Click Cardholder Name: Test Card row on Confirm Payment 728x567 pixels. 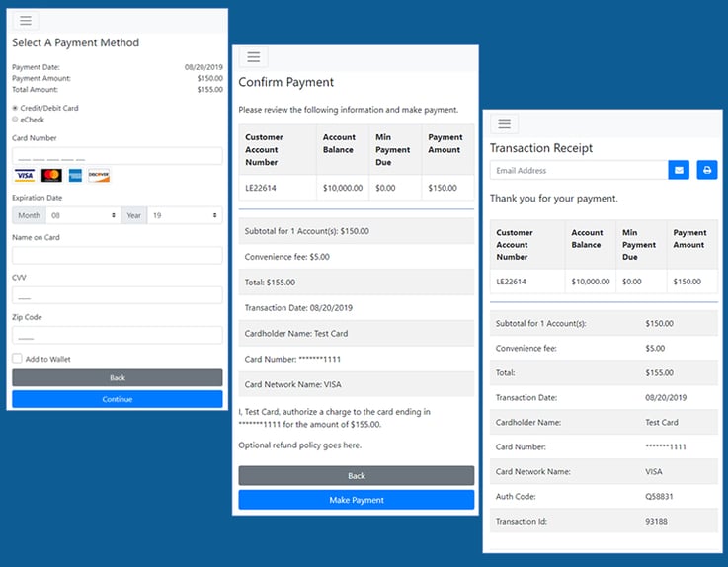[357, 334]
